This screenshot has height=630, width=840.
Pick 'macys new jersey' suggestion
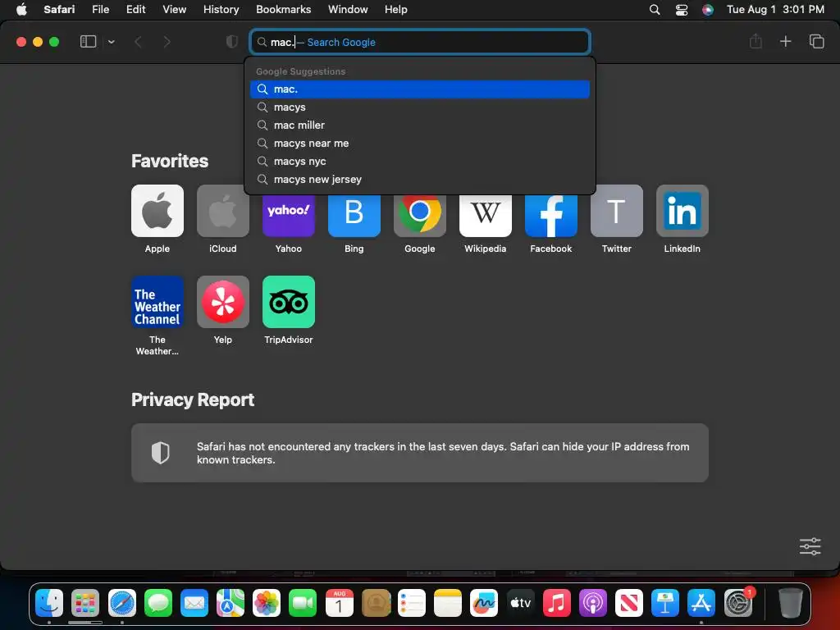[420, 180]
